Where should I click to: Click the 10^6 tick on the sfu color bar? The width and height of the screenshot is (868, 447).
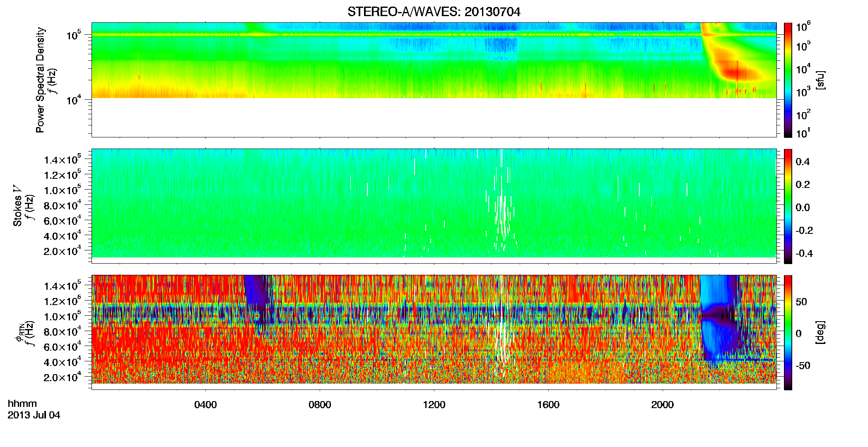[x=803, y=27]
